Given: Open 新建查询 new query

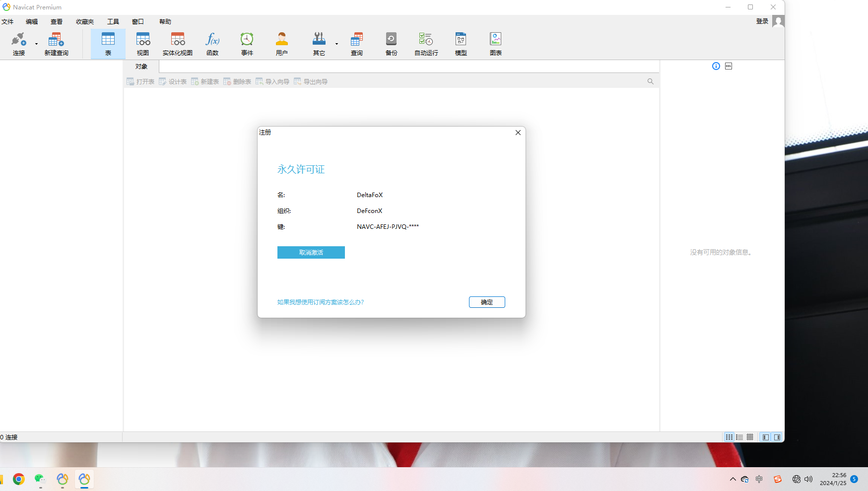Looking at the screenshot, I should pos(56,44).
